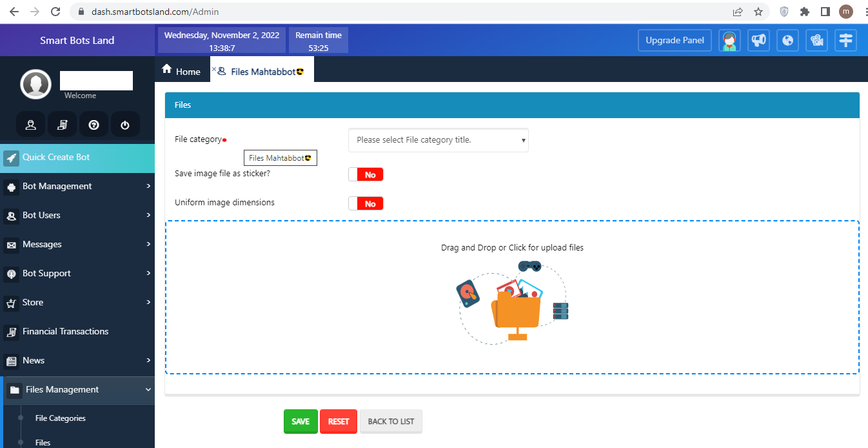The height and width of the screenshot is (448, 868).
Task: Expand Bot Support menu chevron
Action: (148, 273)
